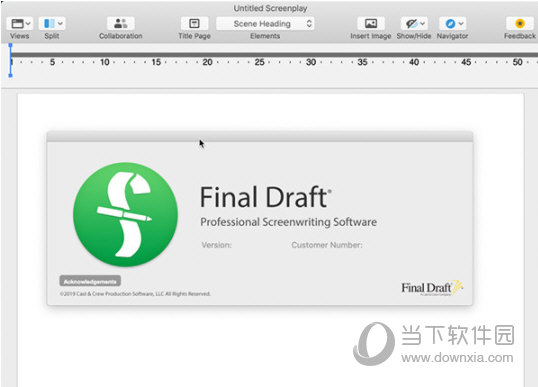Open the Navigator compass icon
The width and height of the screenshot is (538, 387).
450,23
